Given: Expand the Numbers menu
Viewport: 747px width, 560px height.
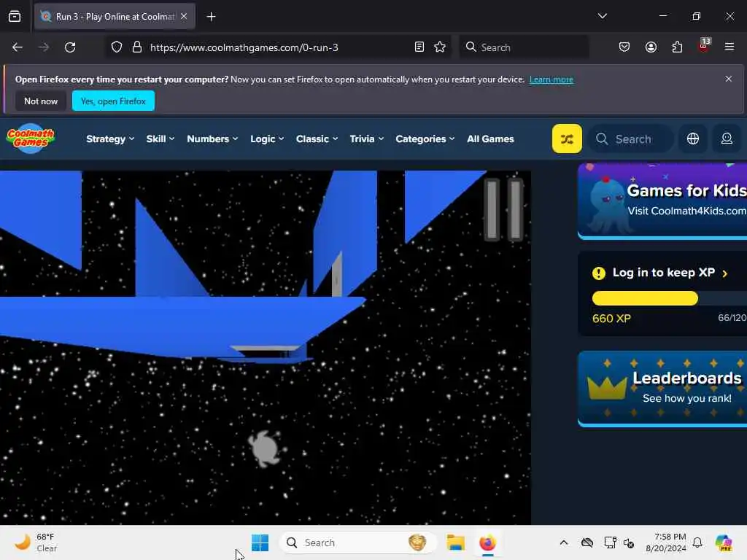Looking at the screenshot, I should click(212, 139).
